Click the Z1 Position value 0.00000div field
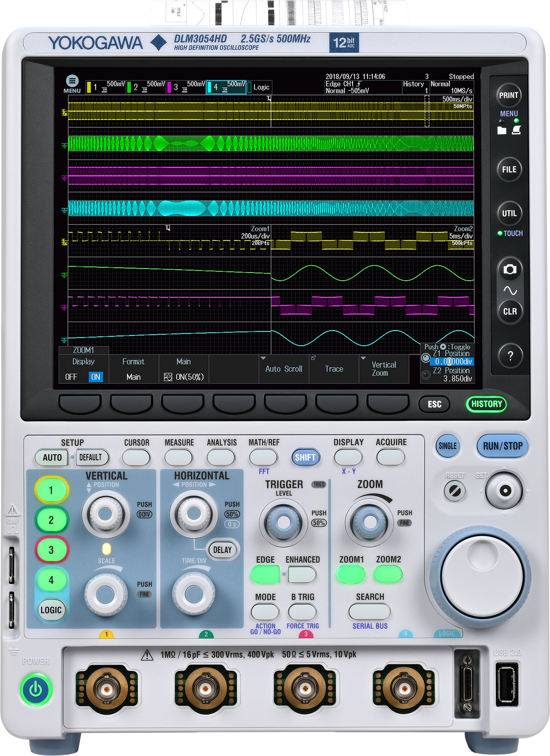The image size is (550, 756). click(452, 362)
